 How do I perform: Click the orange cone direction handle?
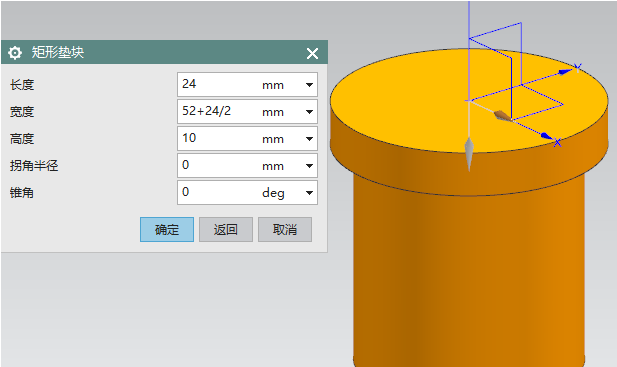tap(503, 116)
